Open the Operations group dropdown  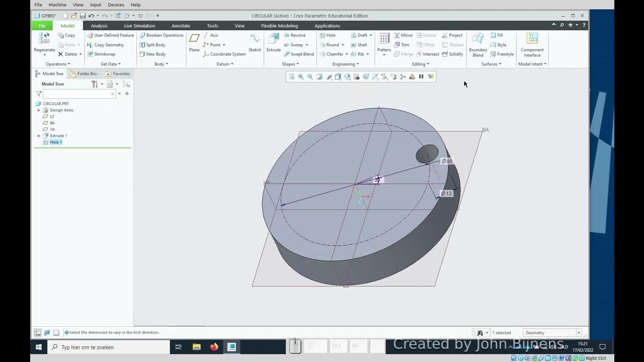[x=58, y=64]
